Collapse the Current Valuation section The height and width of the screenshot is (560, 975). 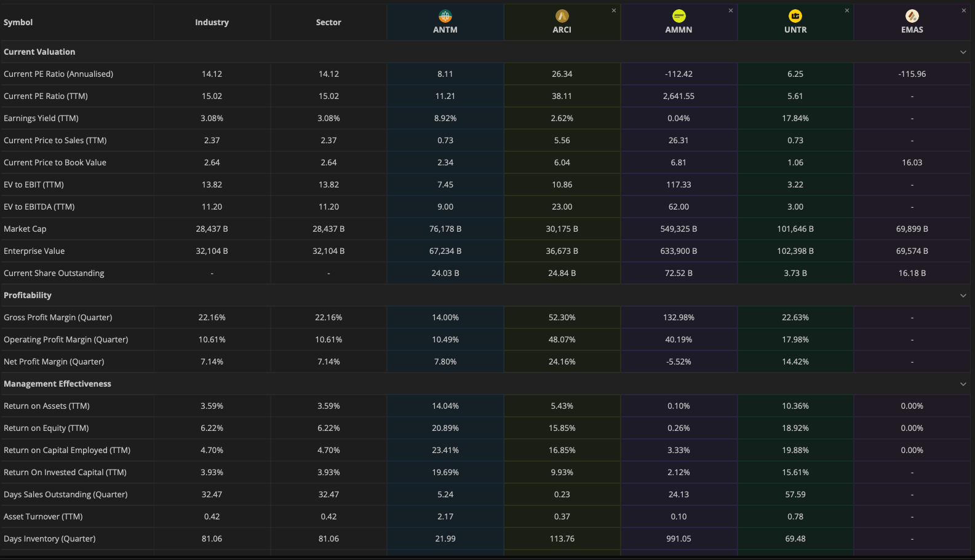[963, 52]
